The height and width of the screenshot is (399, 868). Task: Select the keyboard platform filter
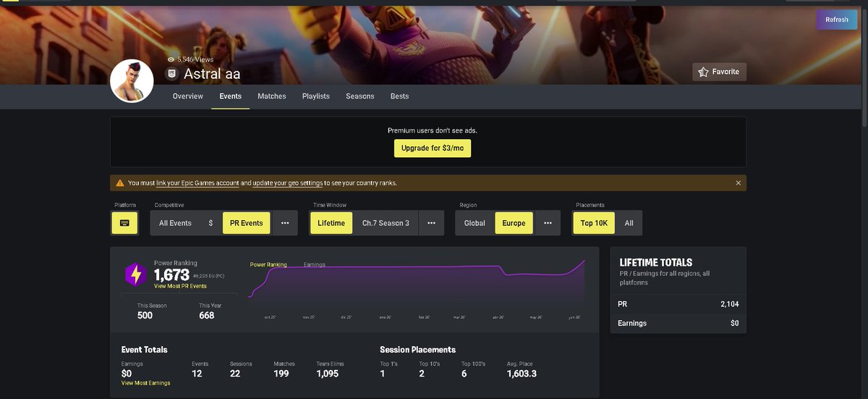click(124, 223)
